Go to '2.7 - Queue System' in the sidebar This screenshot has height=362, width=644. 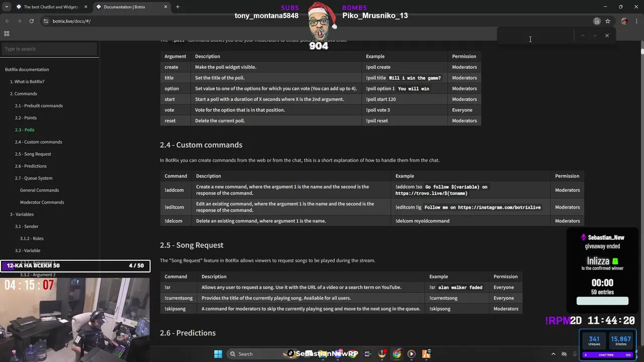tap(34, 178)
